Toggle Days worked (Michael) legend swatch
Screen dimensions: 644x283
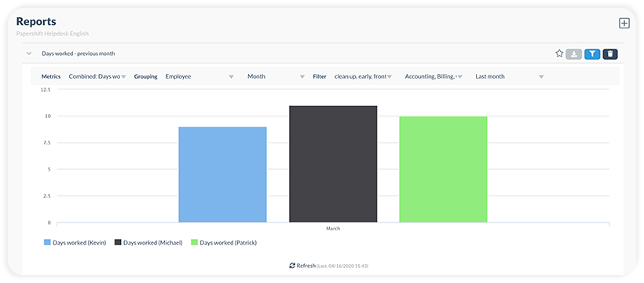tap(118, 243)
